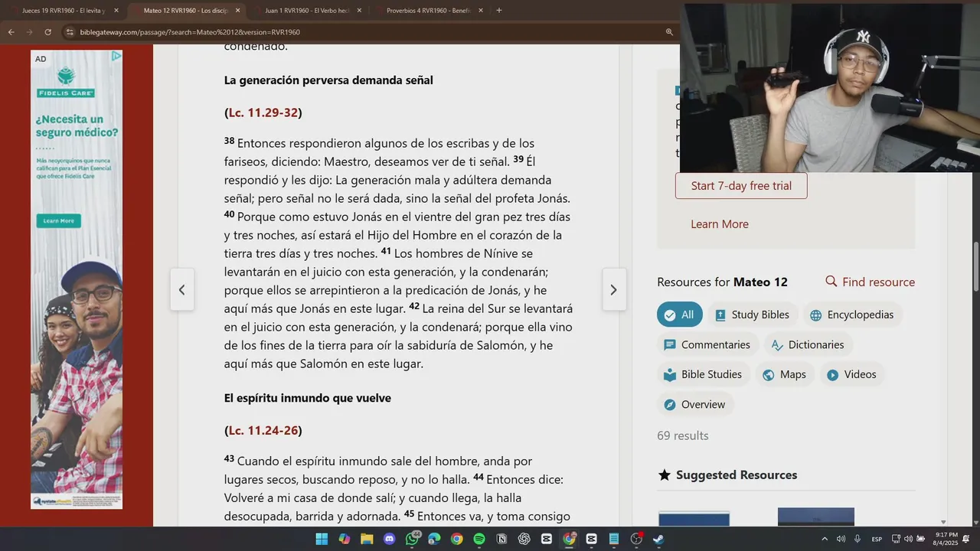Filter resources by Maps
The height and width of the screenshot is (551, 980).
click(784, 374)
